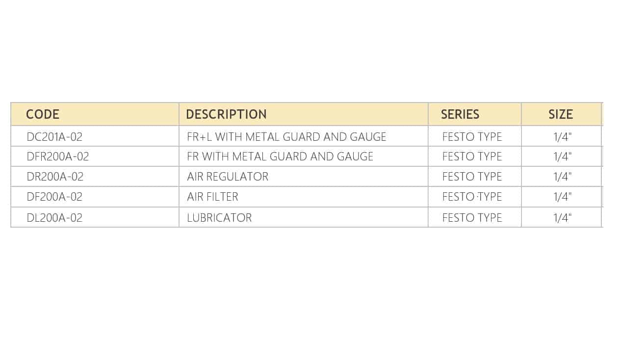Select the DF200A-02 code cell

(95, 197)
